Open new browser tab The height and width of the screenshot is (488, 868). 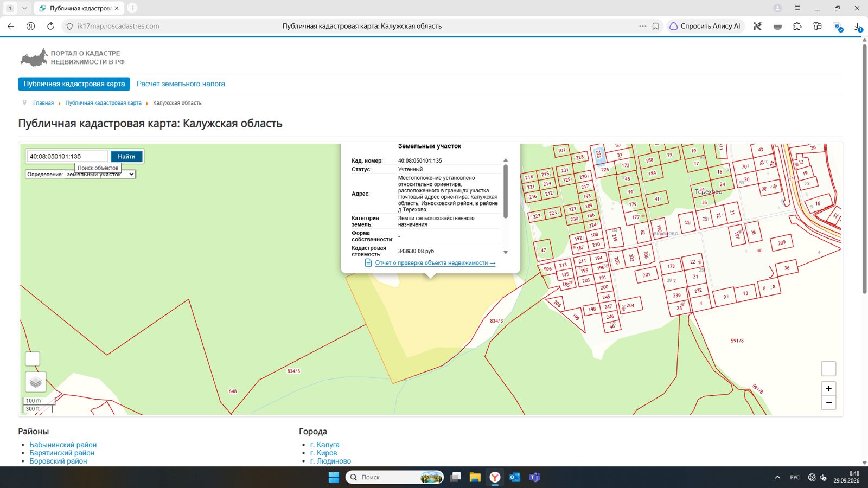click(x=132, y=8)
